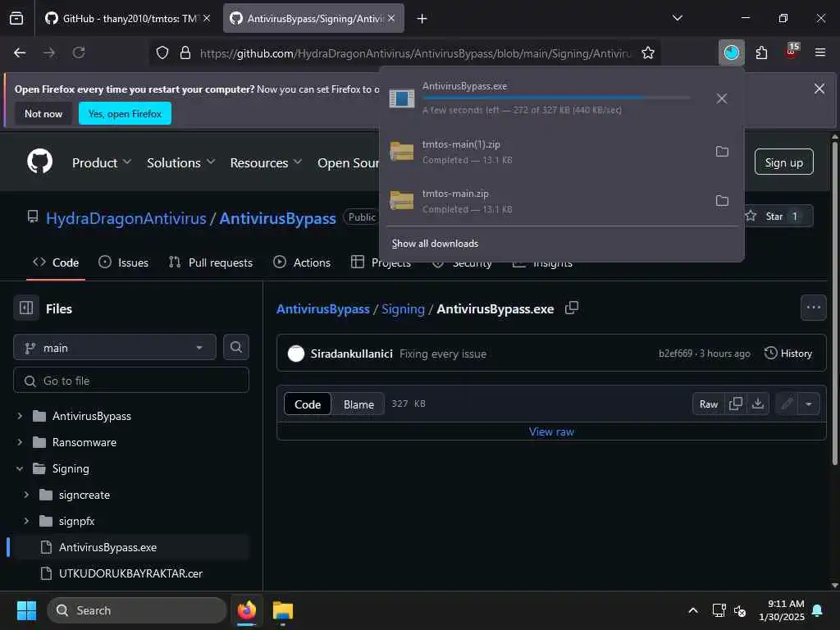This screenshot has width=840, height=630.
Task: Expand Resources menu in GitHub header
Action: [266, 162]
